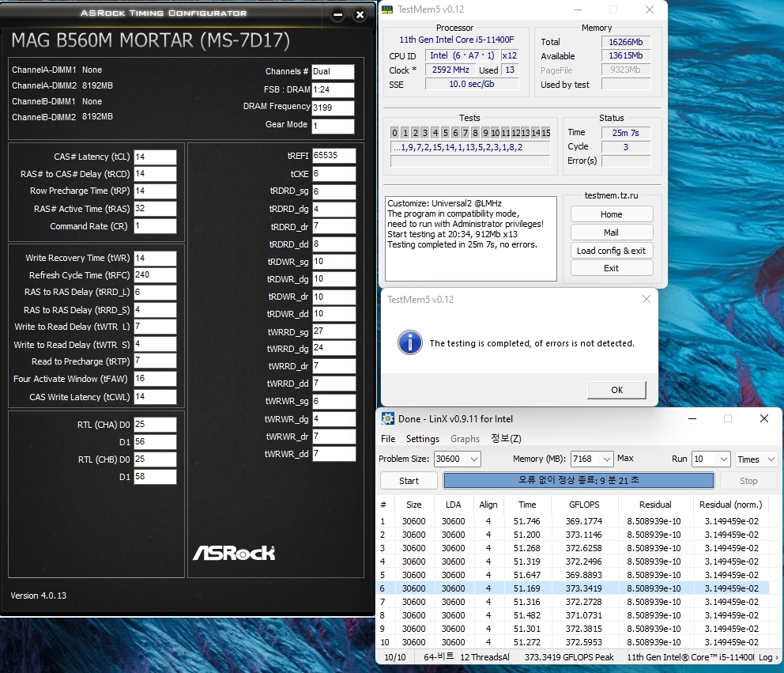Click the CAS# Latency (tCL) value field
This screenshot has width=784, height=673.
pyautogui.click(x=155, y=157)
